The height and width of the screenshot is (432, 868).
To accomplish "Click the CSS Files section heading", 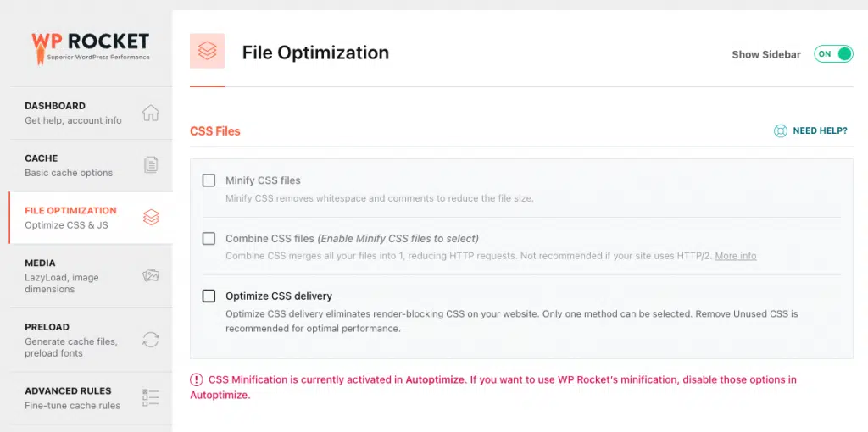I will click(x=214, y=131).
